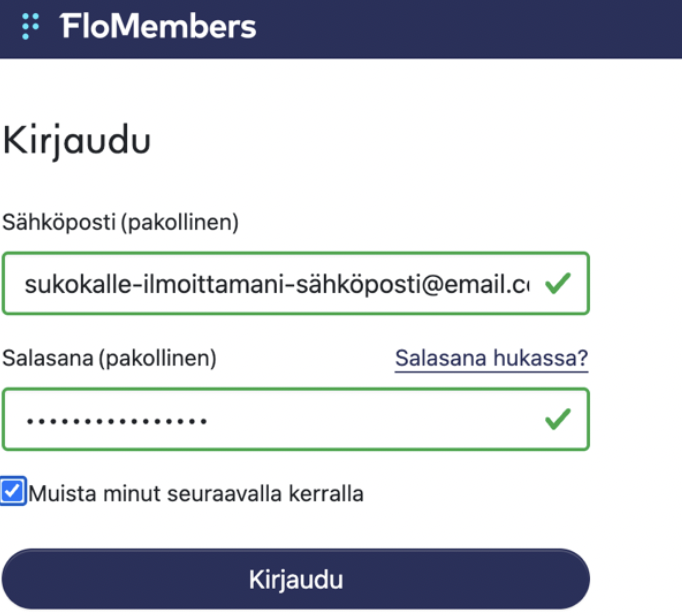Click the 'Sähköposti (pakollinen)' field label
This screenshot has width=682, height=616.
tap(121, 221)
